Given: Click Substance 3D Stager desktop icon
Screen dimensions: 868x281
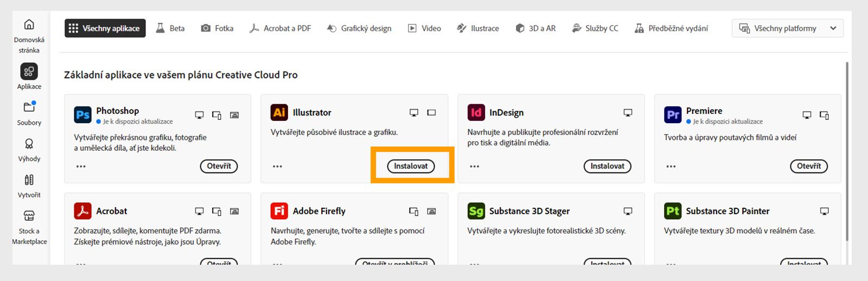Looking at the screenshot, I should tap(628, 211).
